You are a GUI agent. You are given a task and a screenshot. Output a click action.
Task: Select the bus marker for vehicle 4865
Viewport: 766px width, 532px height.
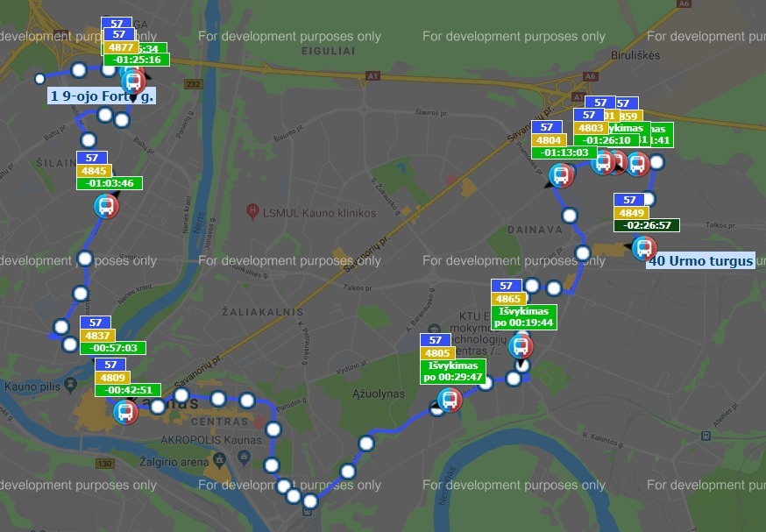pos(520,346)
